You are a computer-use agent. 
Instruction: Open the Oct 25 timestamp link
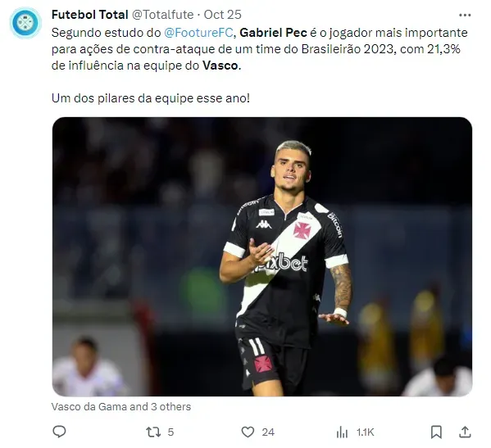(x=223, y=15)
